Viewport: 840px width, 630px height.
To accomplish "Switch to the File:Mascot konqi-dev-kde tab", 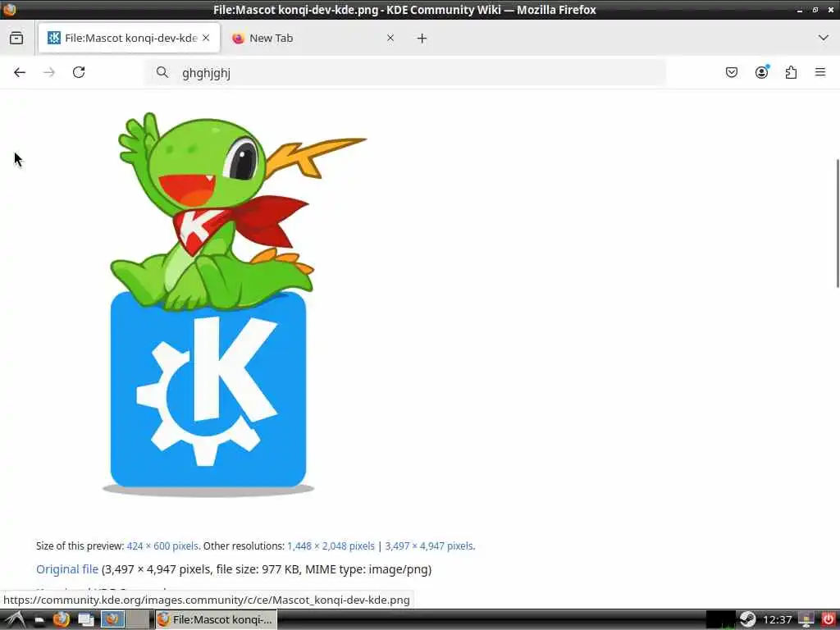I will (129, 38).
